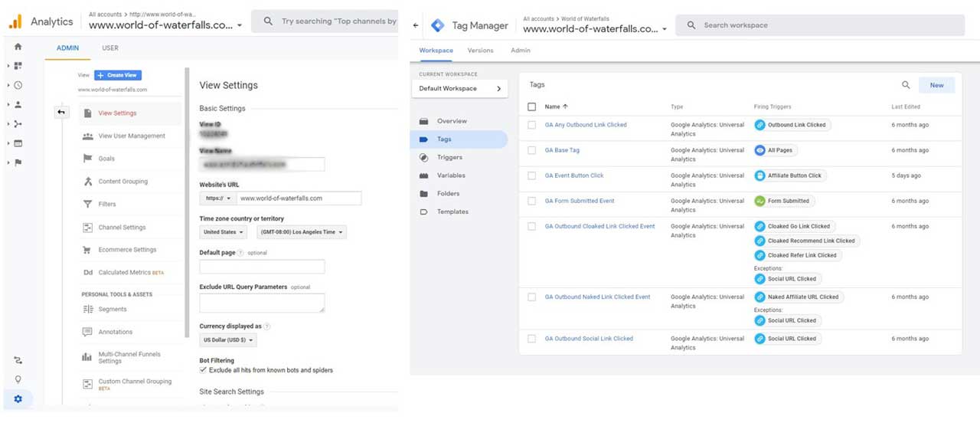Open Audience person icon in Analytics sidebar
Viewport: 980px width, 423px height.
click(x=18, y=104)
